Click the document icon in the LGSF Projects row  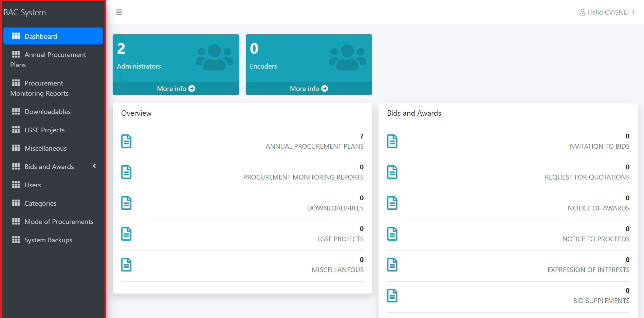126,234
